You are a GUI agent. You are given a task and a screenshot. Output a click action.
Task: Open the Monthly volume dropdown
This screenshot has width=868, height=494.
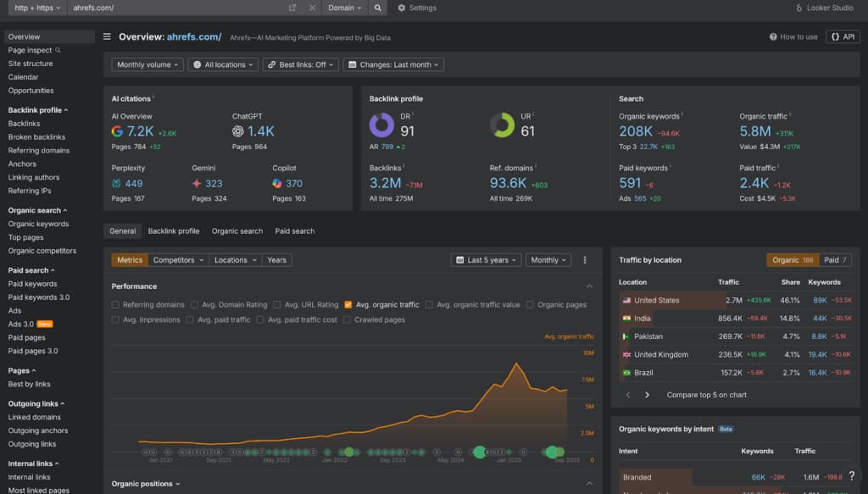pyautogui.click(x=147, y=64)
